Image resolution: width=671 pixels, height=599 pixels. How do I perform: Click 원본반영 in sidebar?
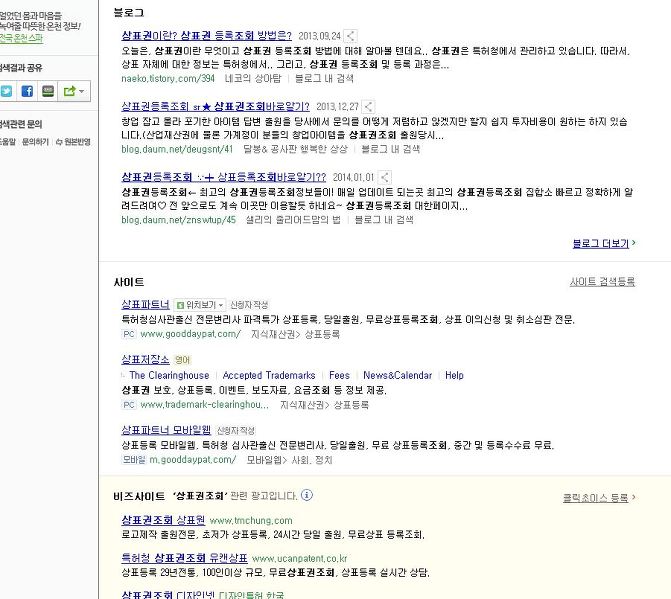(x=74, y=142)
